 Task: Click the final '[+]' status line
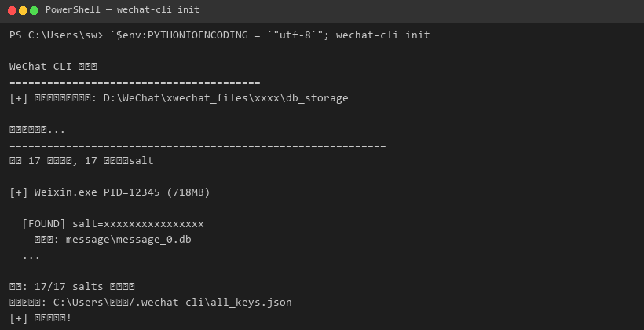point(41,318)
